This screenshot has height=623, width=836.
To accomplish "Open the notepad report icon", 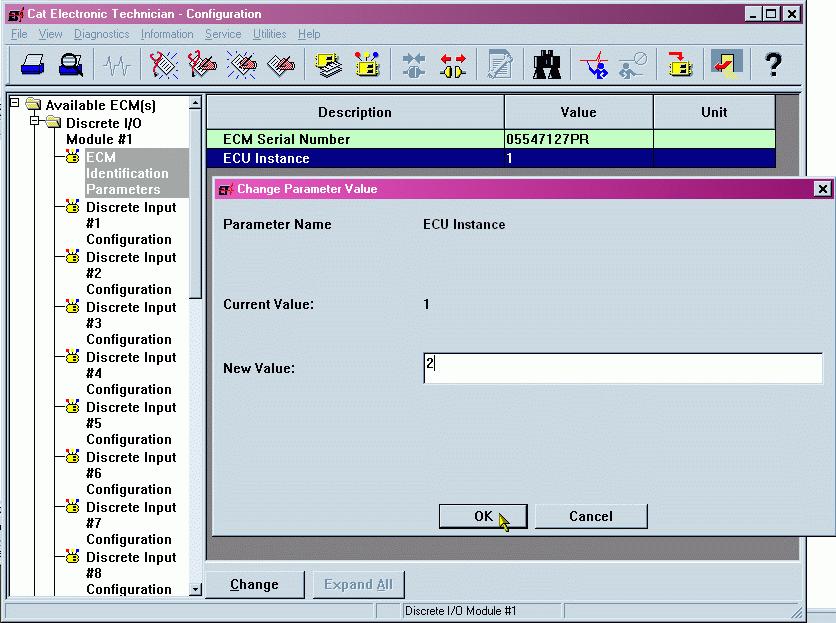I will [x=500, y=65].
